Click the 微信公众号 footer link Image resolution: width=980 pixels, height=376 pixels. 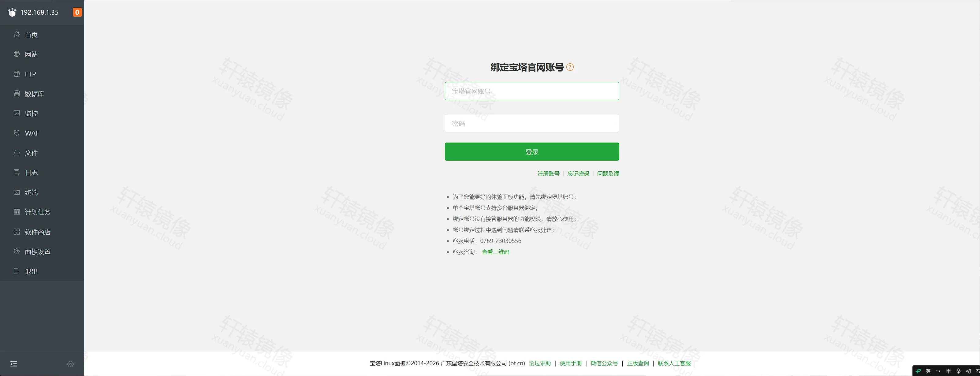(x=604, y=363)
